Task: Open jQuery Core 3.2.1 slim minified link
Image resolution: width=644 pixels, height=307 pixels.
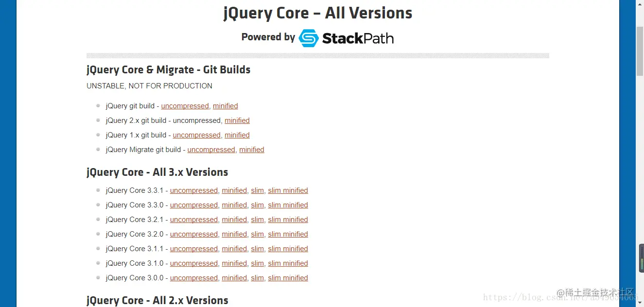Action: [288, 220]
